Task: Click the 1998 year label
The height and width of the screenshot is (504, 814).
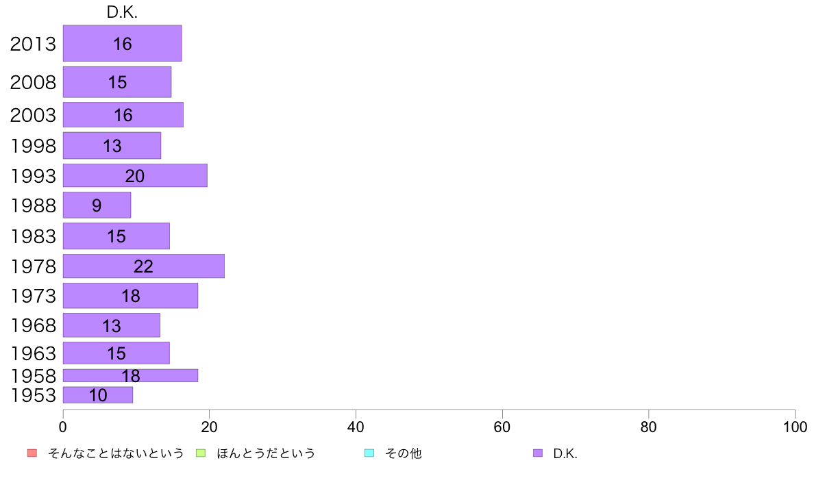Action: [x=33, y=146]
